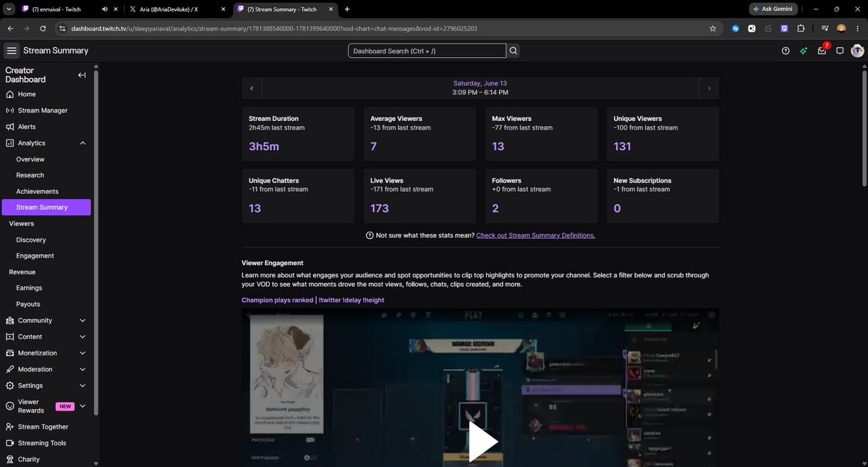The image size is (868, 467).
Task: Click the Viewer Engagement heading text
Action: (273, 263)
